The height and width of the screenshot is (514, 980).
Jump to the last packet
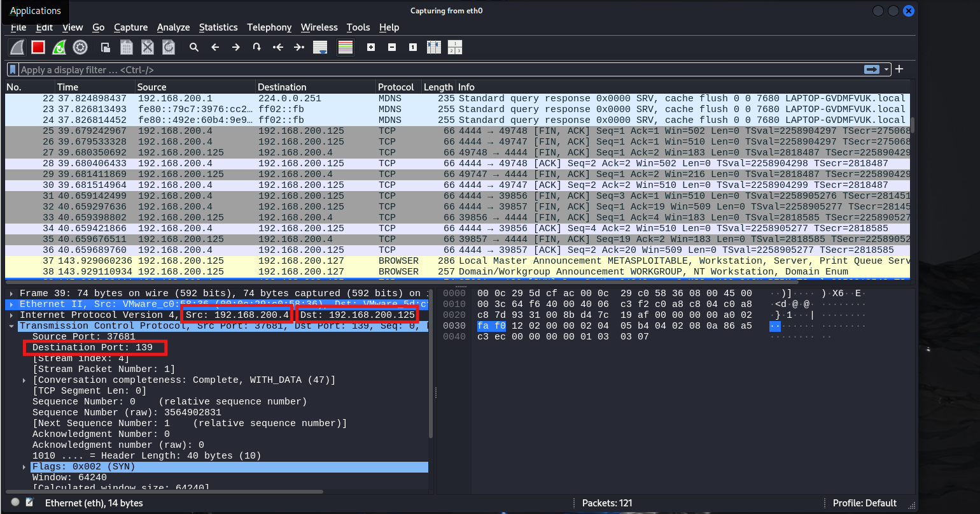pos(299,47)
